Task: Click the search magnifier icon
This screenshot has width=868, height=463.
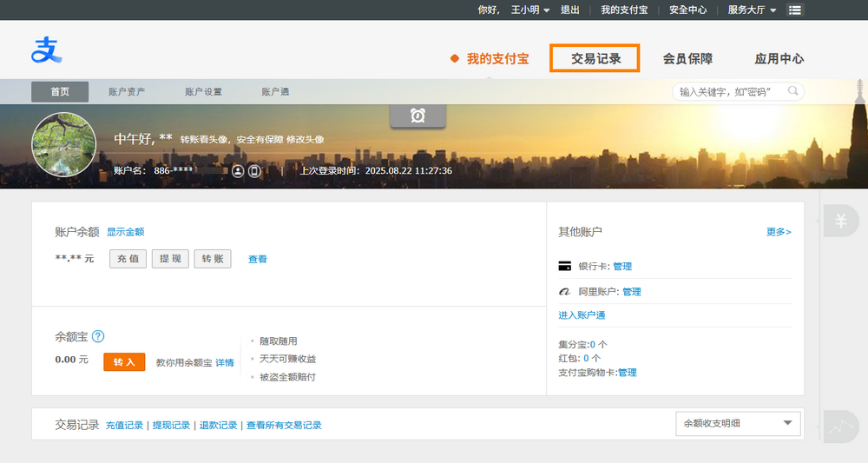Action: pyautogui.click(x=792, y=91)
